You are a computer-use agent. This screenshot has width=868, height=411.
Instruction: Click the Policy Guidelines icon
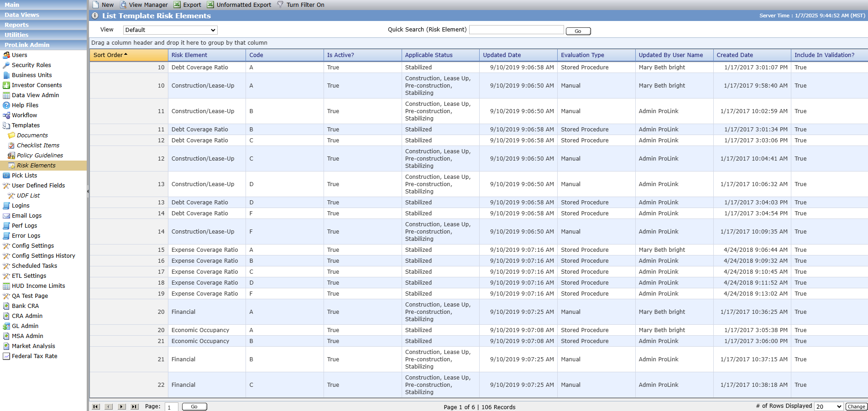(x=11, y=156)
